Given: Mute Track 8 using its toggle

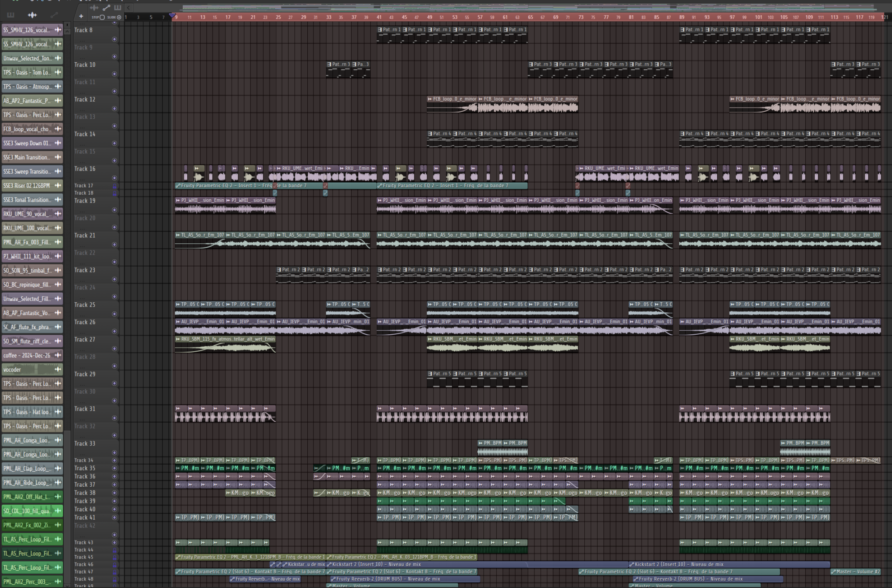Looking at the screenshot, I should click(114, 39).
